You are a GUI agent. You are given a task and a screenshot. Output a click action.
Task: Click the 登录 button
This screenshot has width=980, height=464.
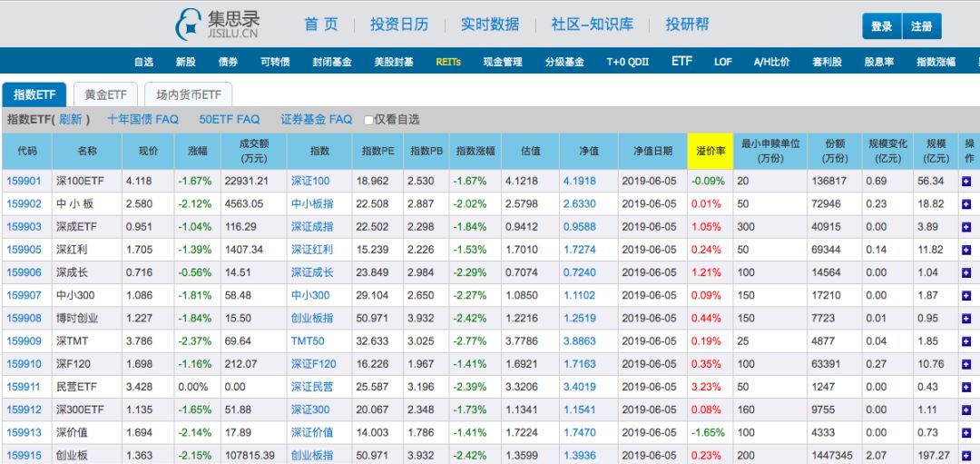(882, 26)
